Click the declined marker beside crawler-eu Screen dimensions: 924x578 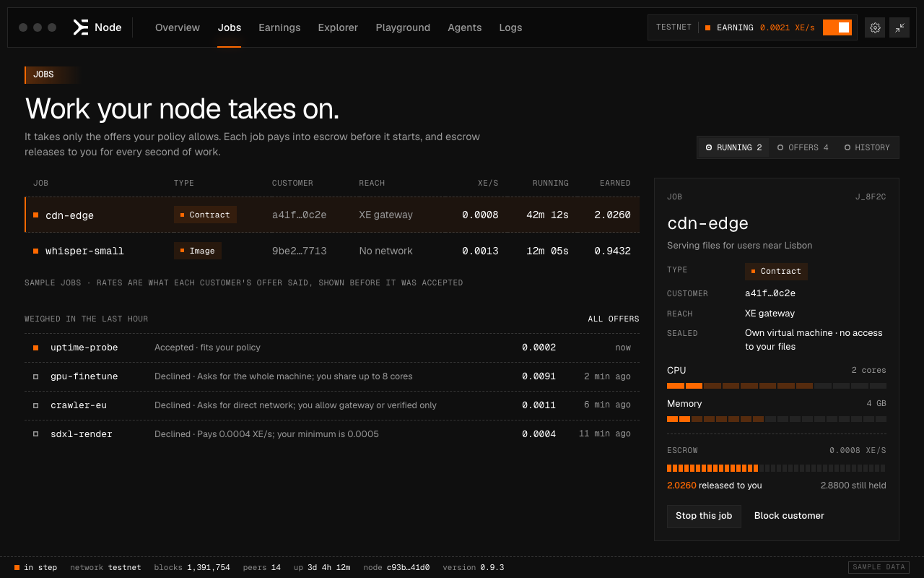pos(35,405)
